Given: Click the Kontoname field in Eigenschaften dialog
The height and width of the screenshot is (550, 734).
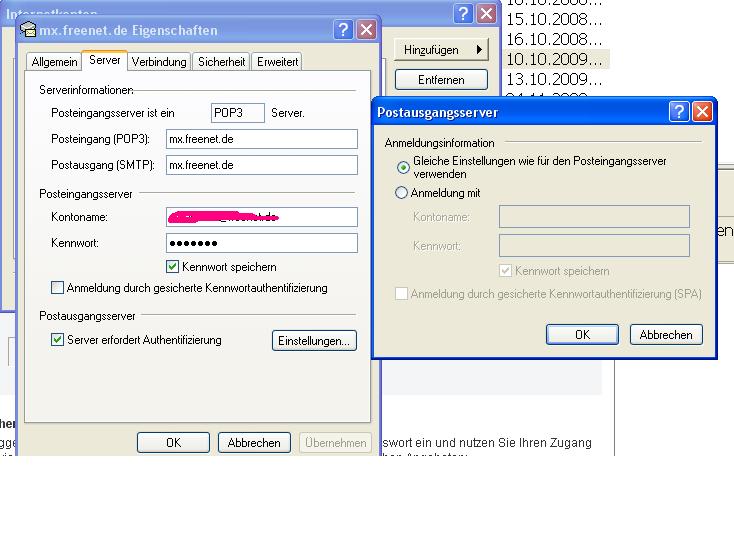Looking at the screenshot, I should (x=262, y=217).
